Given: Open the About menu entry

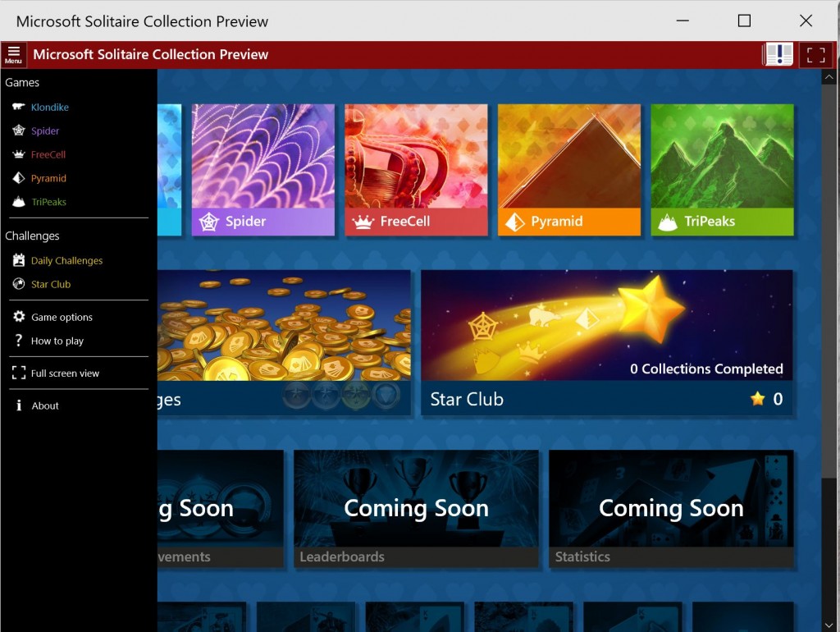Looking at the screenshot, I should 45,405.
